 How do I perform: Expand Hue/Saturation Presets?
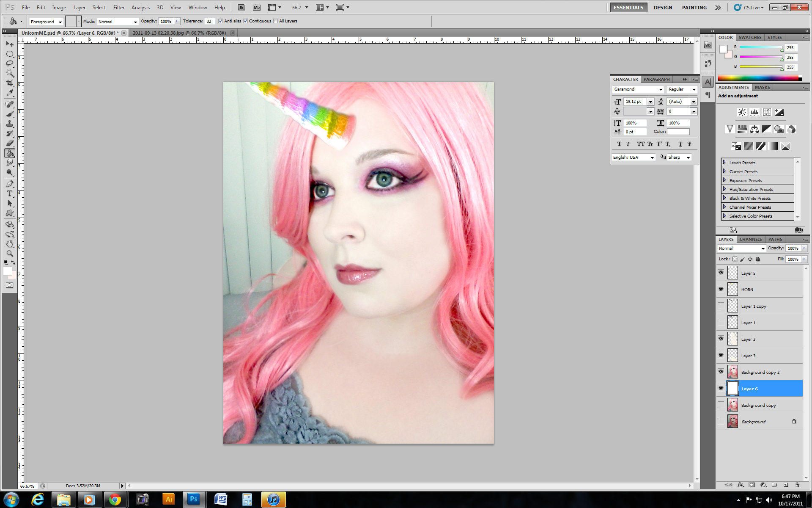coord(724,189)
